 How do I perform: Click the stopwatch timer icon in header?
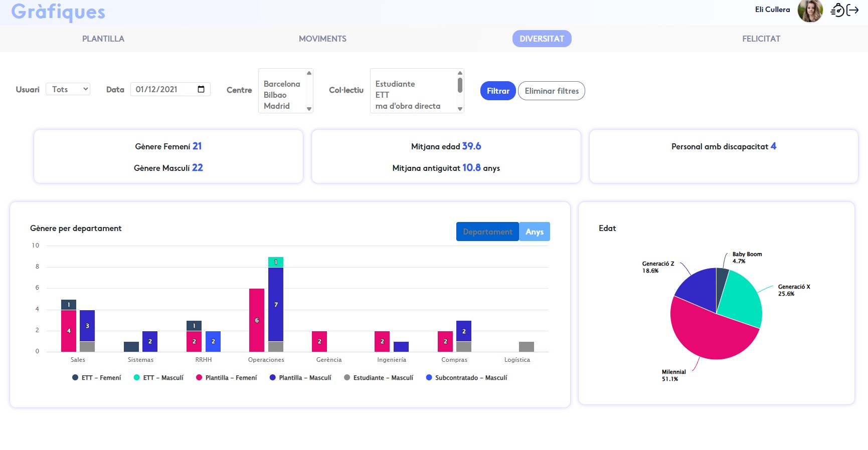tap(837, 10)
